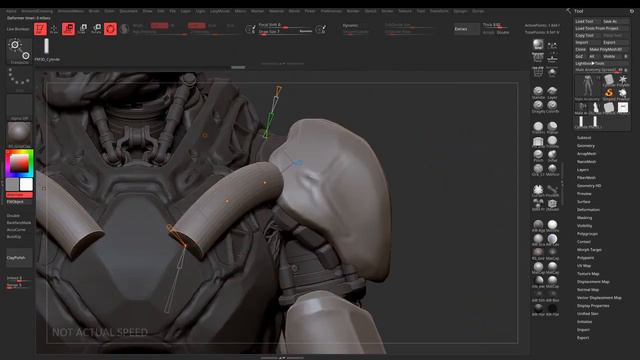Screen dimensions: 640x360
Task: Expand the Displacement Map section
Action: tap(593, 282)
